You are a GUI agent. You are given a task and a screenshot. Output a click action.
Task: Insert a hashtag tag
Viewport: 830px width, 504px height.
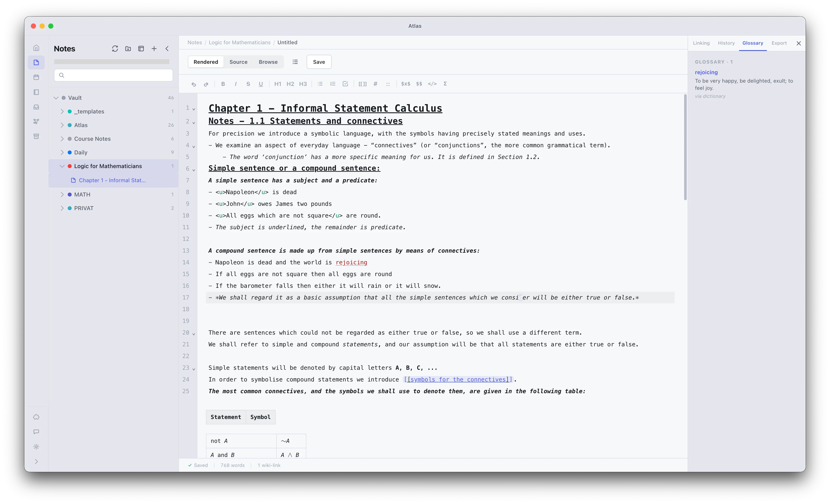click(x=375, y=84)
